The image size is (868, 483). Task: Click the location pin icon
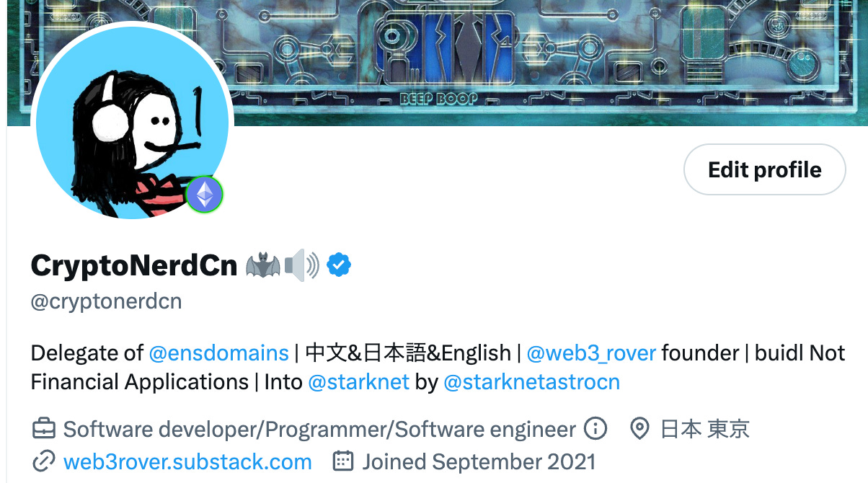pyautogui.click(x=639, y=429)
